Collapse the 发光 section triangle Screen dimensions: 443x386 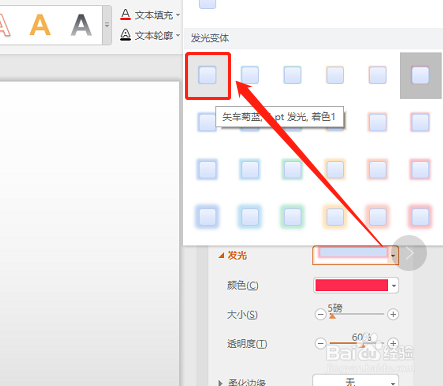click(x=221, y=256)
